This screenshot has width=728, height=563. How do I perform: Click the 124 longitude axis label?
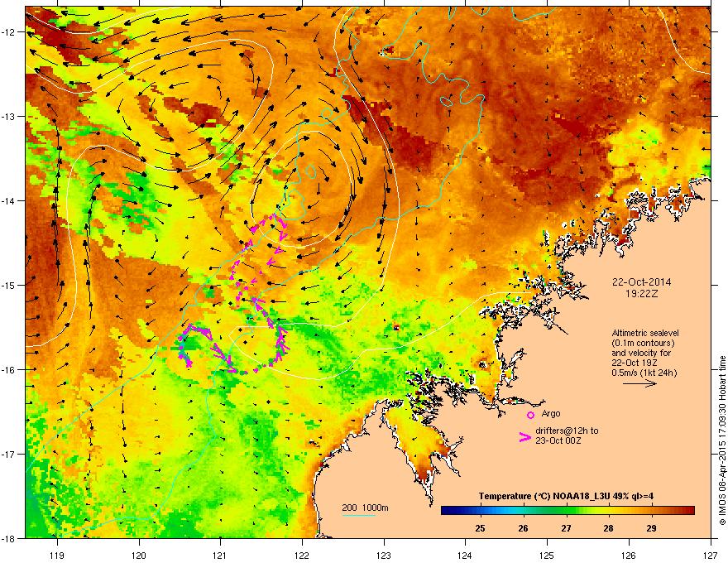(x=465, y=555)
